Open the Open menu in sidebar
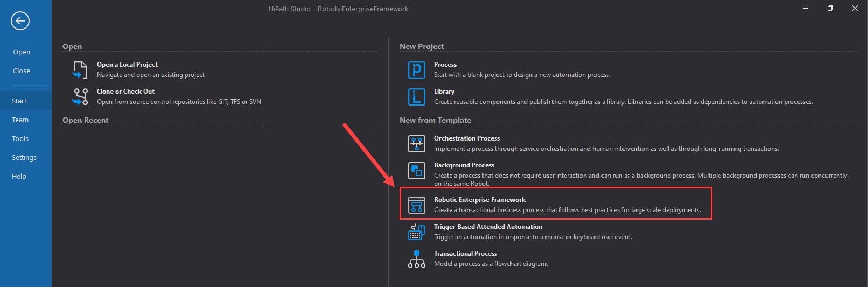The height and width of the screenshot is (287, 868). [22, 52]
